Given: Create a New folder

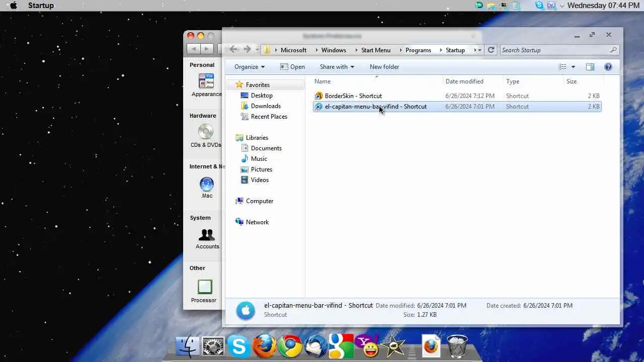Looking at the screenshot, I should [x=384, y=67].
